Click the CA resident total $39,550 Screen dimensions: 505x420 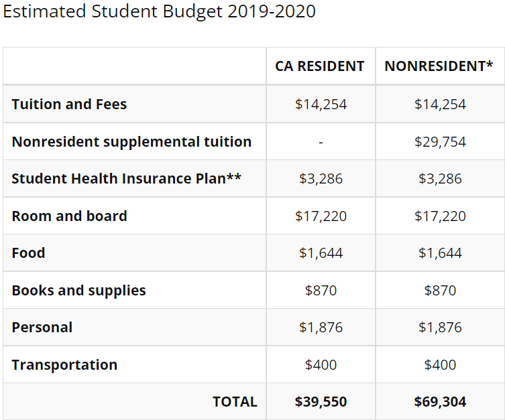coord(321,402)
